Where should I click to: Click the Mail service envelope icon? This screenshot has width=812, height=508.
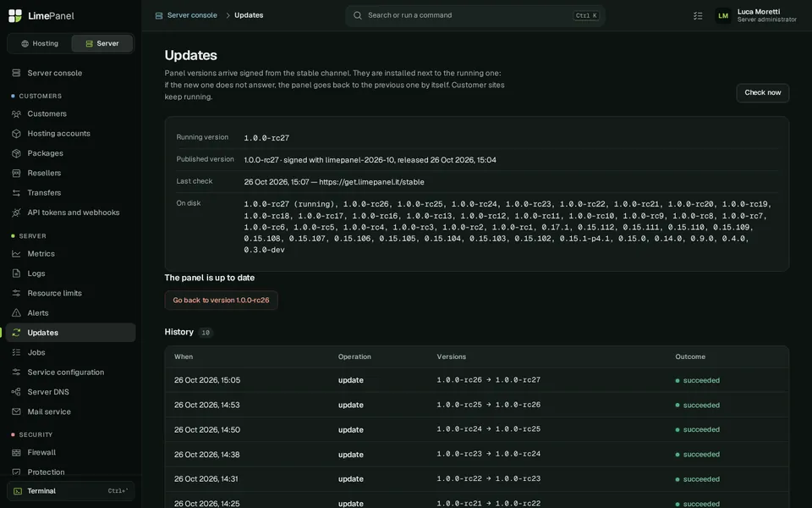[x=17, y=411]
